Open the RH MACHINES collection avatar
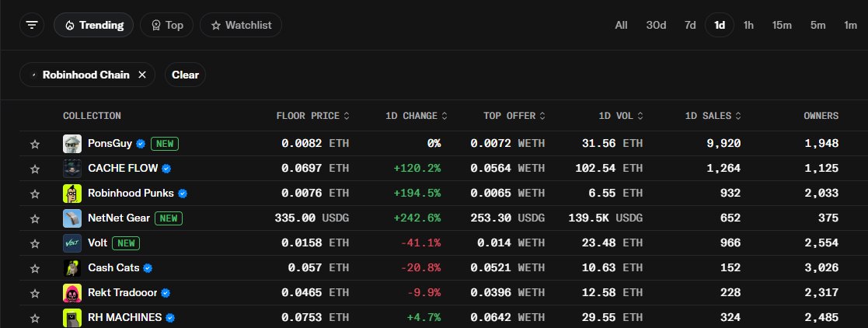 (x=72, y=318)
